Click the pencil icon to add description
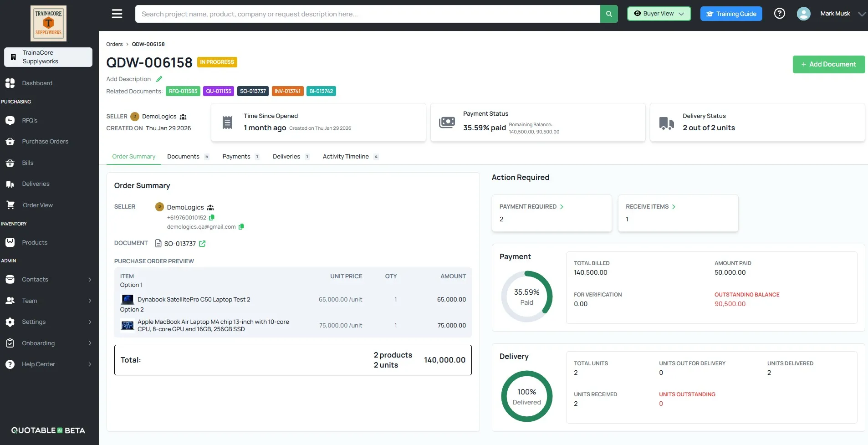This screenshot has height=445, width=868. (x=159, y=78)
